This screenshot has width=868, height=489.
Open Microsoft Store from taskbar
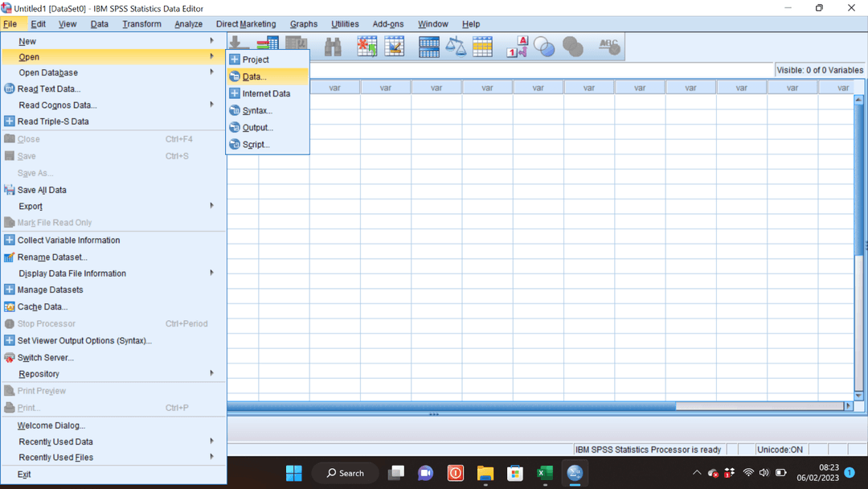tap(515, 473)
